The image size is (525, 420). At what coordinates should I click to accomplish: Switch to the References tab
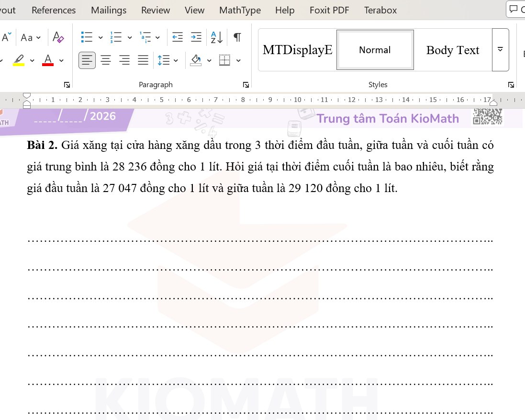(54, 10)
